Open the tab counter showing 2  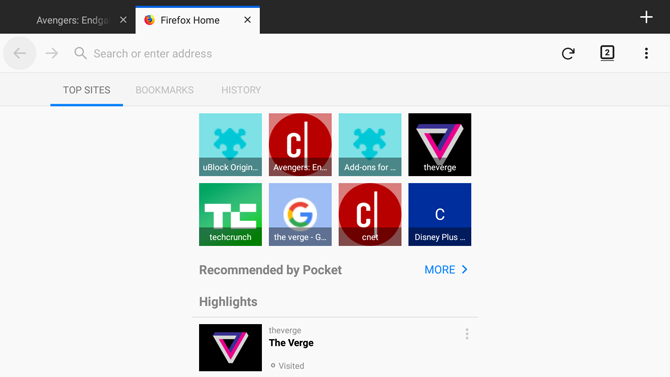pos(607,53)
